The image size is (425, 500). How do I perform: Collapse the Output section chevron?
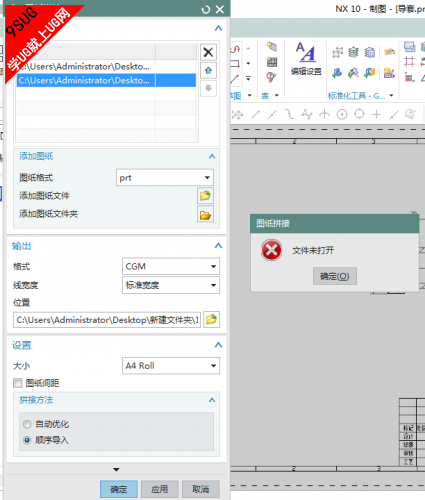[218, 246]
